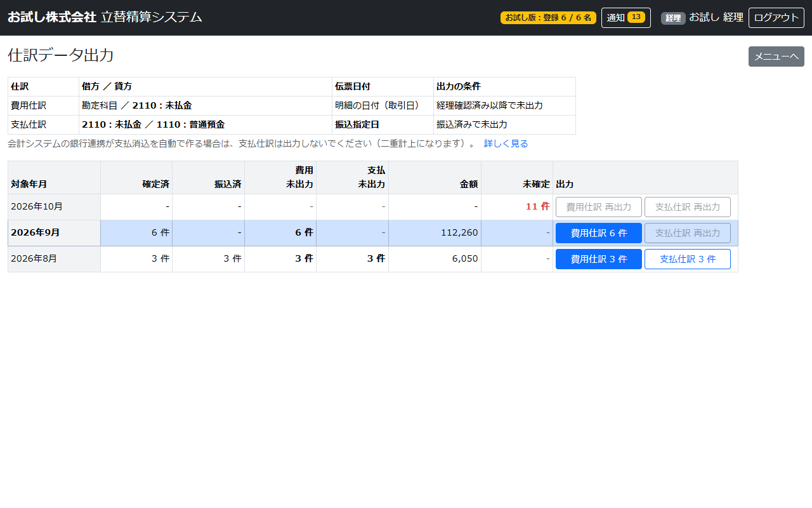Viewport: 812px width, 508px height.
Task: Click the 金額 column header
Action: (435, 178)
